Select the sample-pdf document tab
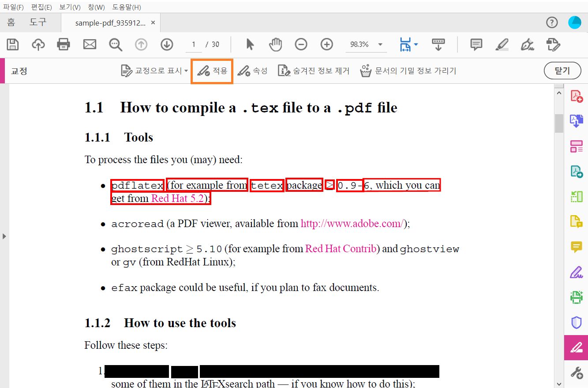588x388 pixels. [110, 23]
